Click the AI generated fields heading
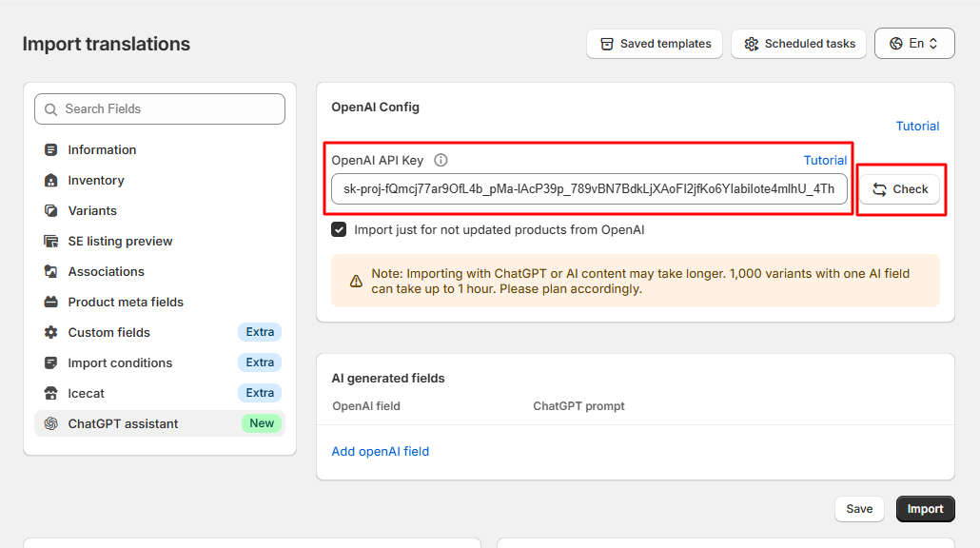This screenshot has width=980, height=548. (x=388, y=379)
